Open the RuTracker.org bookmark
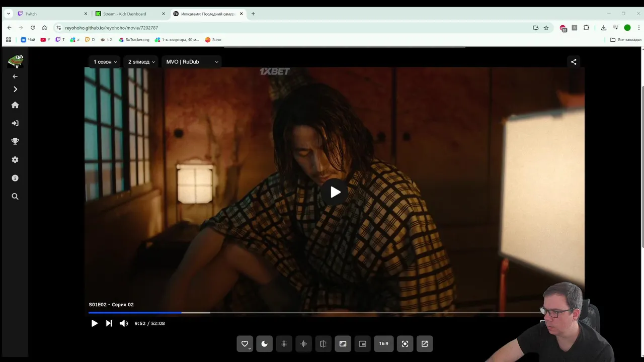644x362 pixels. click(134, 40)
